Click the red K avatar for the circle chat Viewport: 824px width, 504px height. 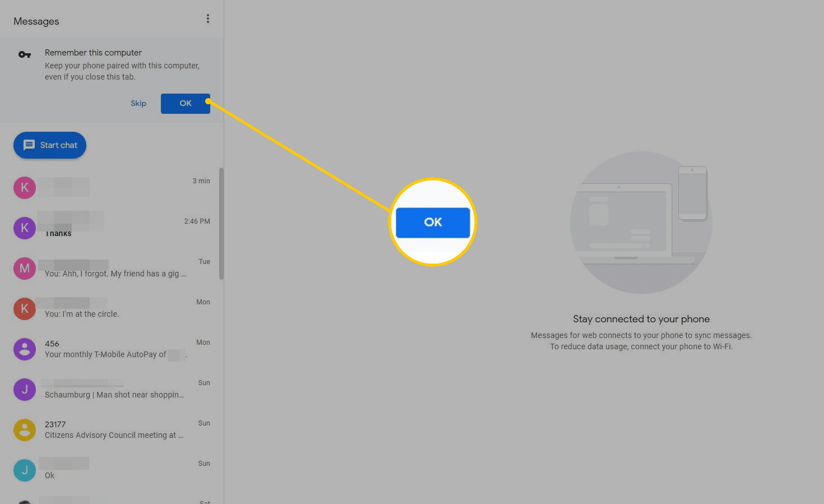point(25,308)
